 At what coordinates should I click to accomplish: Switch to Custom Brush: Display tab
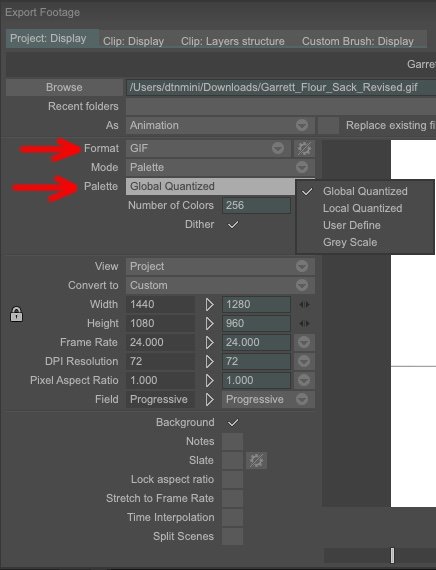tap(358, 41)
